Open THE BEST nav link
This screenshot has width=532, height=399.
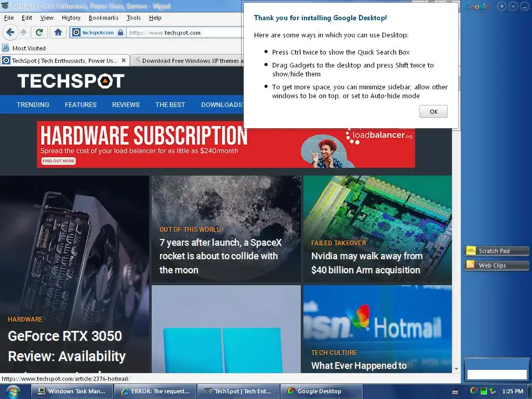coord(170,104)
